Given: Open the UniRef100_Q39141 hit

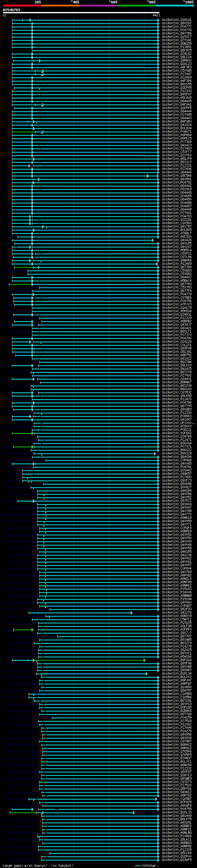Looking at the screenshot, I should [177, 20].
